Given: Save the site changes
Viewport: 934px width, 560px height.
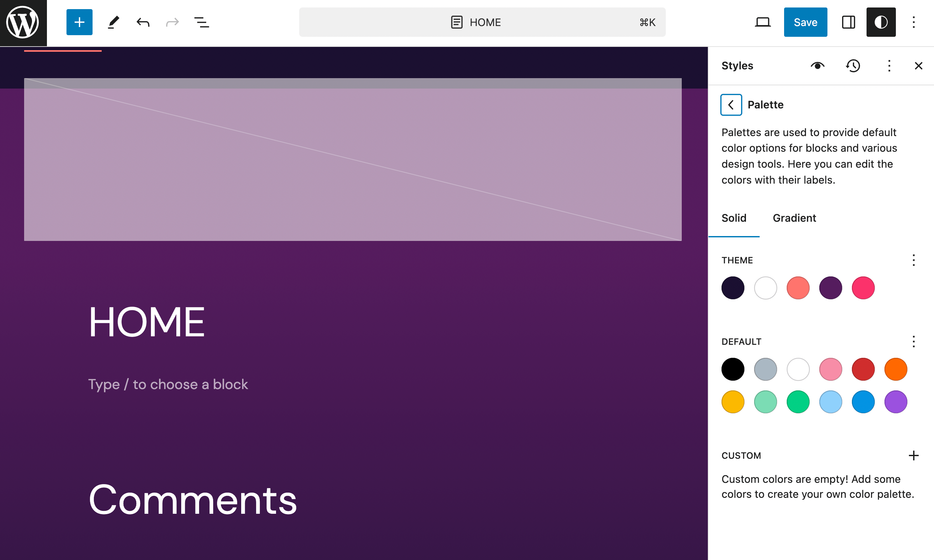Looking at the screenshot, I should coord(805,22).
